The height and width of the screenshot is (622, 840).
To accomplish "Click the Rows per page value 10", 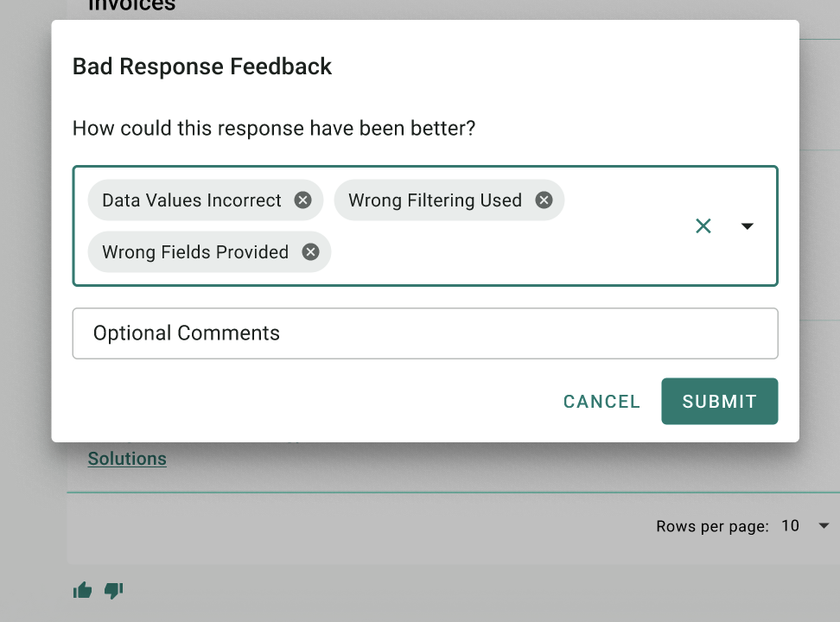I will click(x=790, y=526).
